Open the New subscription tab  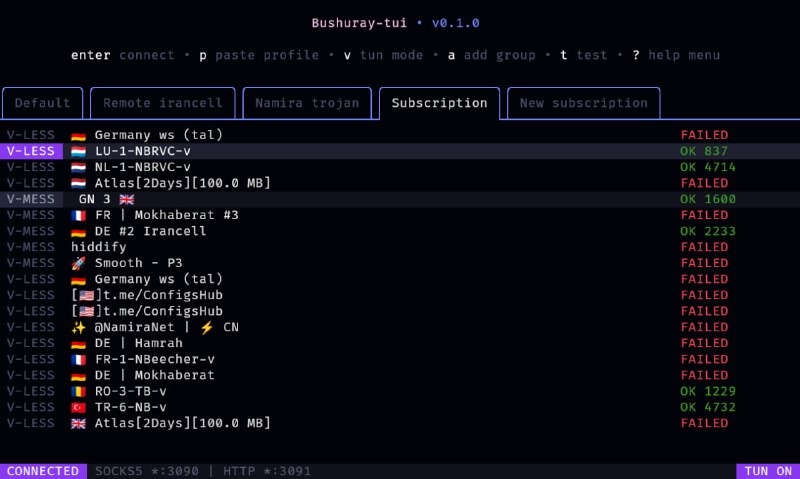point(584,103)
